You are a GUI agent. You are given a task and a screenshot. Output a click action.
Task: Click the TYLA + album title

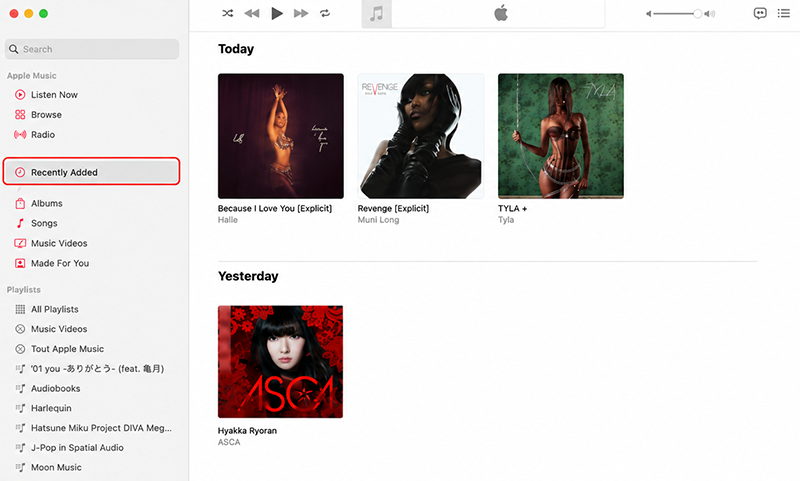point(512,208)
